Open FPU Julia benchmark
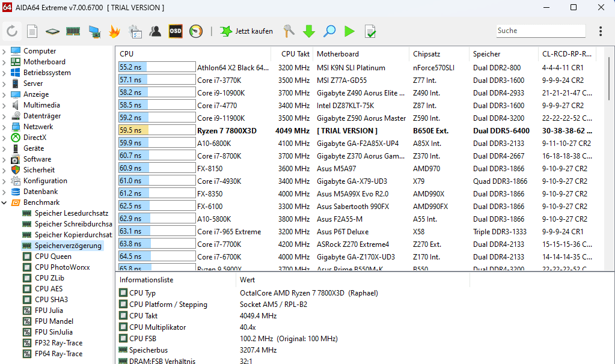The height and width of the screenshot is (364, 615). pos(49,311)
